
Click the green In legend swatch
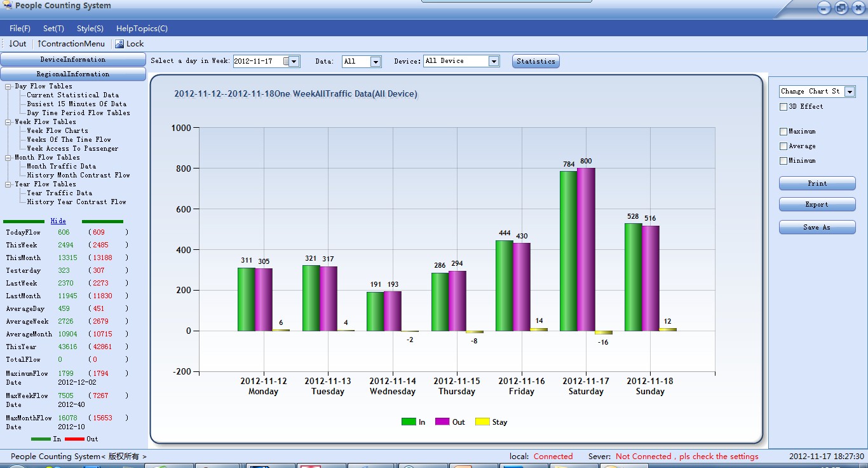tap(408, 422)
